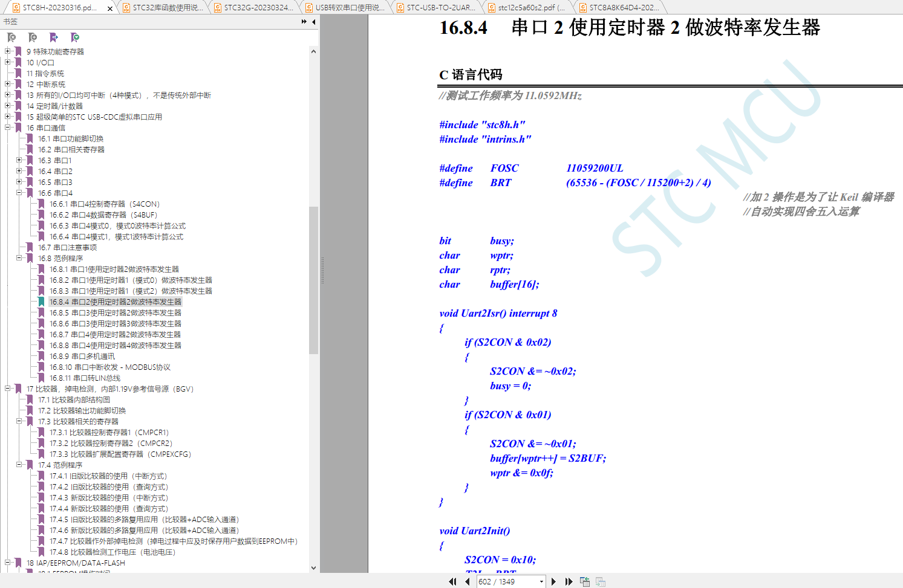This screenshot has height=588, width=903.
Task: Click the bookmark icon beside 17.4.8 比较器检测工作电压
Action: pos(41,552)
